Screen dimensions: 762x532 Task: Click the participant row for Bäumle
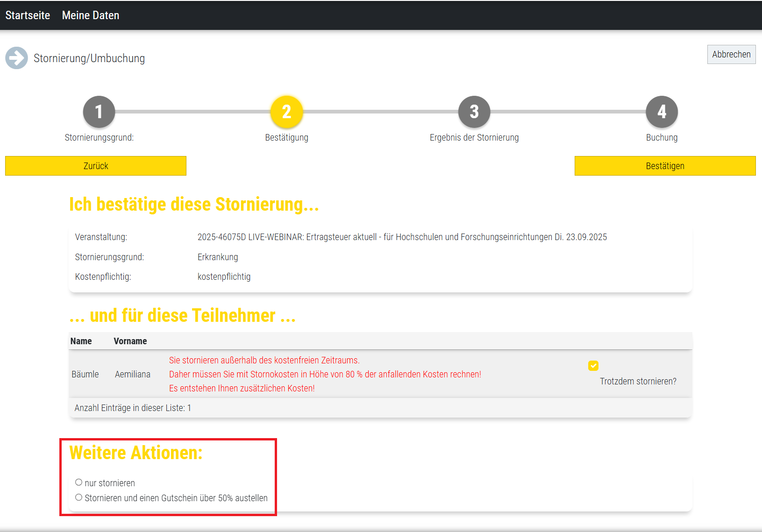[85, 374]
